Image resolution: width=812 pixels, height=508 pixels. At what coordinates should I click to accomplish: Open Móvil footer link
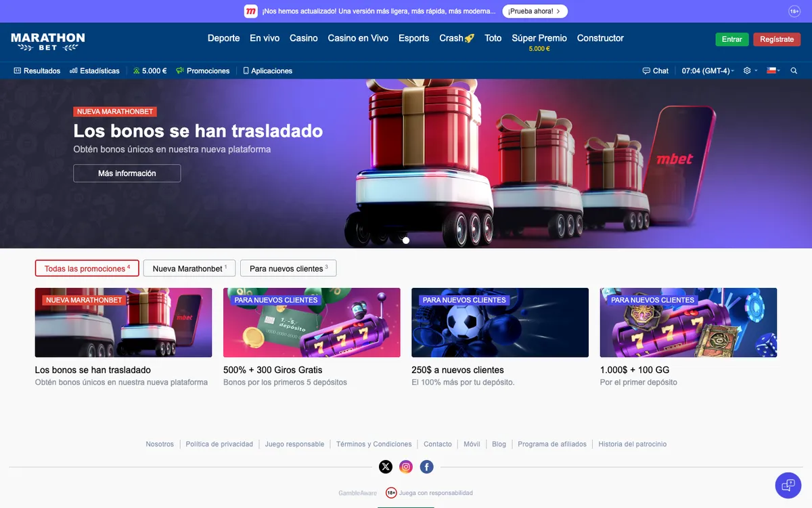[472, 444]
